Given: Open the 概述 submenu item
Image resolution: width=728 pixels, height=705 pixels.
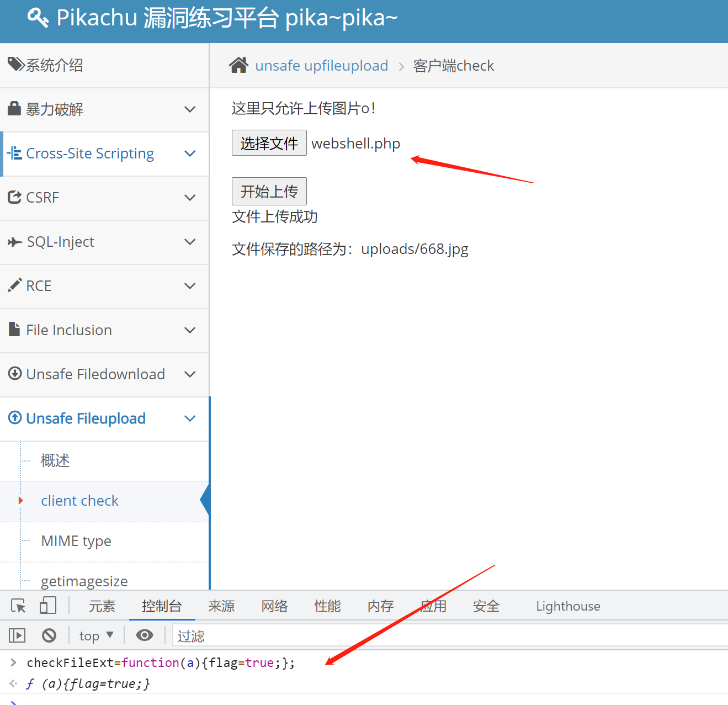Looking at the screenshot, I should pos(55,460).
